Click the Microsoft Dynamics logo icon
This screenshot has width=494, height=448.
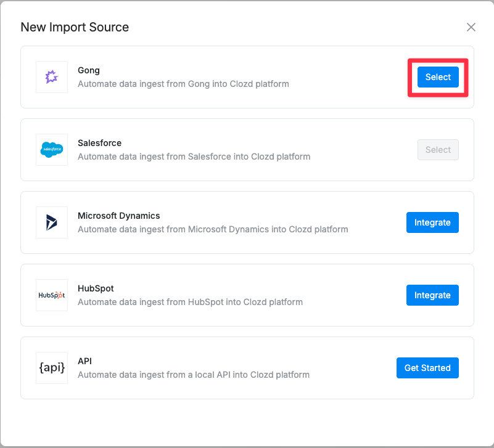point(51,222)
